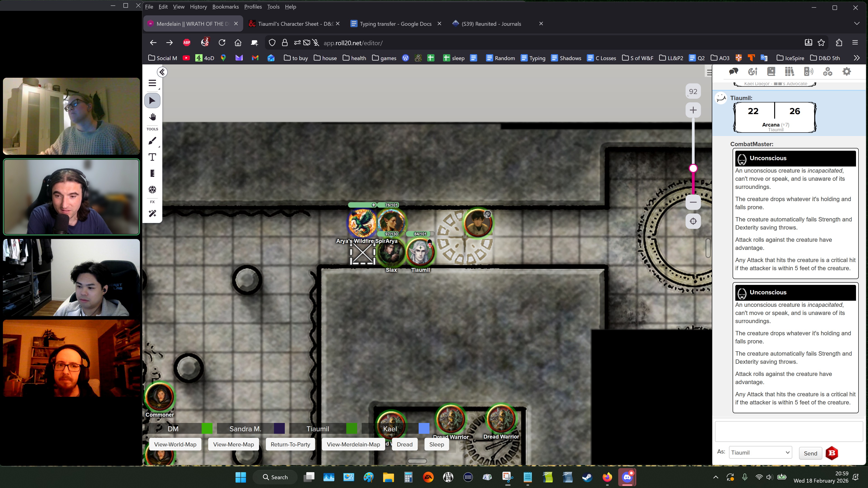Image resolution: width=868 pixels, height=488 pixels.
Task: Toggle the AdBlock Plus extension icon
Action: point(187,43)
